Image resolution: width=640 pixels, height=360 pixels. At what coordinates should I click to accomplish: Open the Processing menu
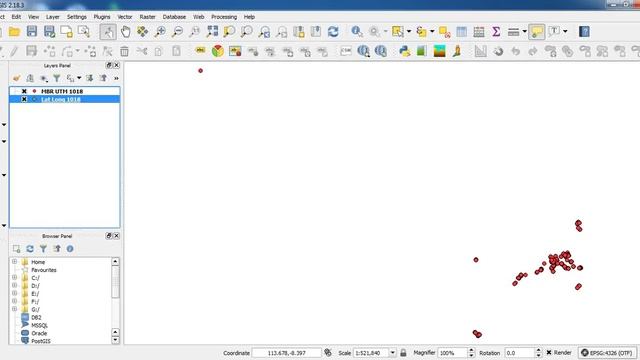pyautogui.click(x=224, y=17)
